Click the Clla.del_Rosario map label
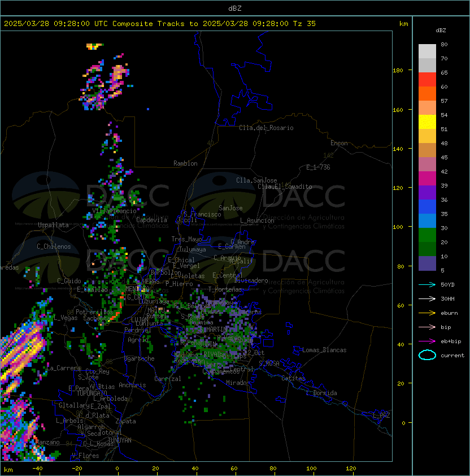This screenshot has width=470, height=476. tap(266, 128)
